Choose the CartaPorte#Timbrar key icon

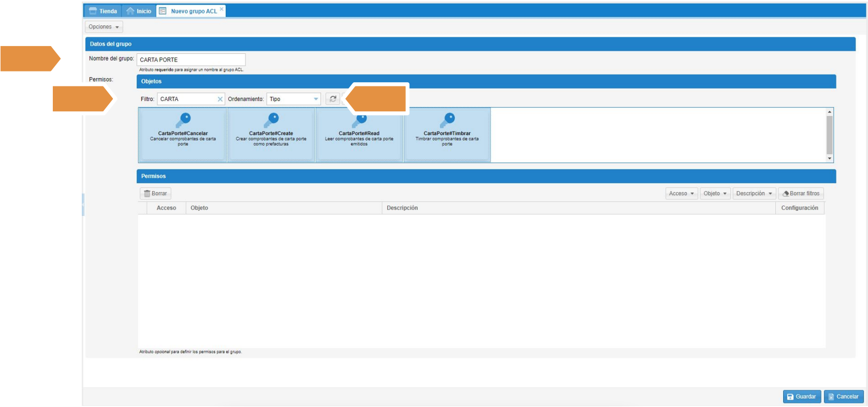pos(447,120)
